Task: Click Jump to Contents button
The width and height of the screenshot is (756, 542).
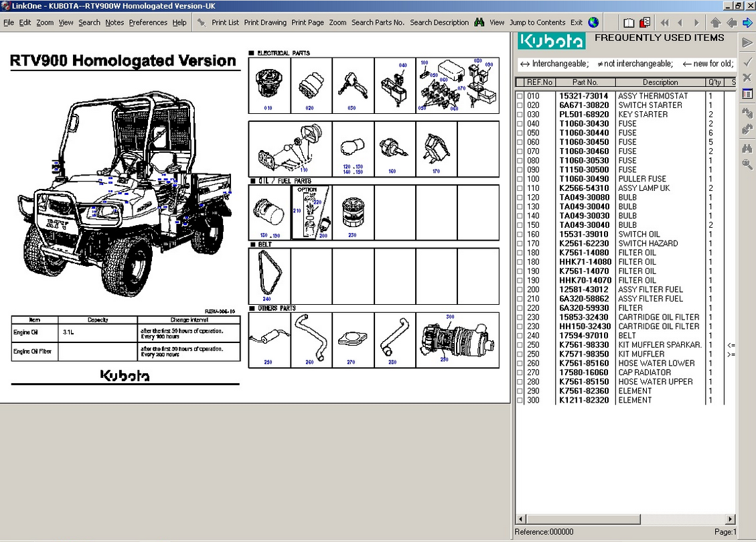Action: click(538, 23)
